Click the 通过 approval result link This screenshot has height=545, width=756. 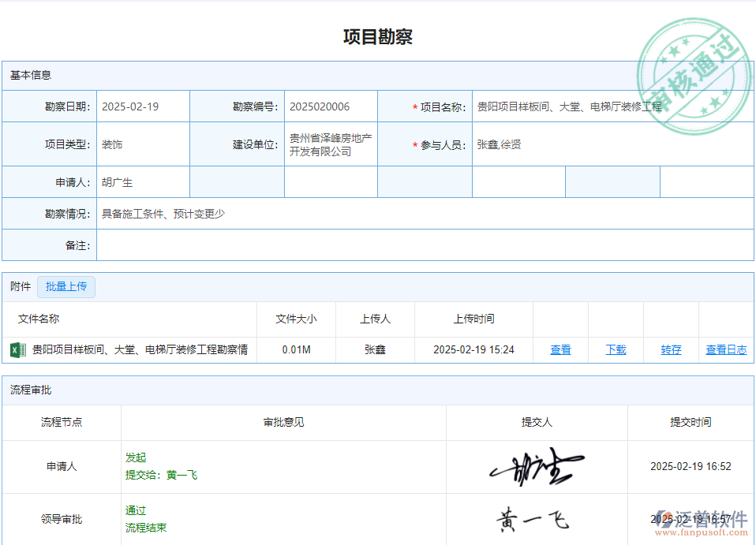click(x=135, y=511)
